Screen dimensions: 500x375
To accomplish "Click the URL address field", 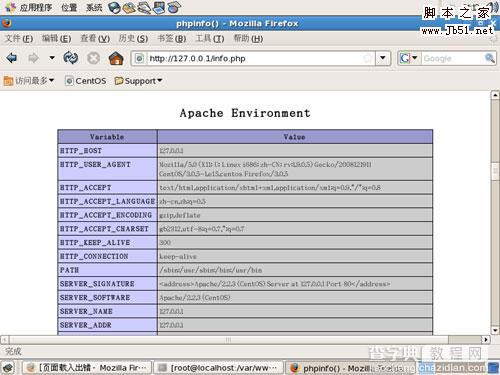I will click(x=253, y=59).
